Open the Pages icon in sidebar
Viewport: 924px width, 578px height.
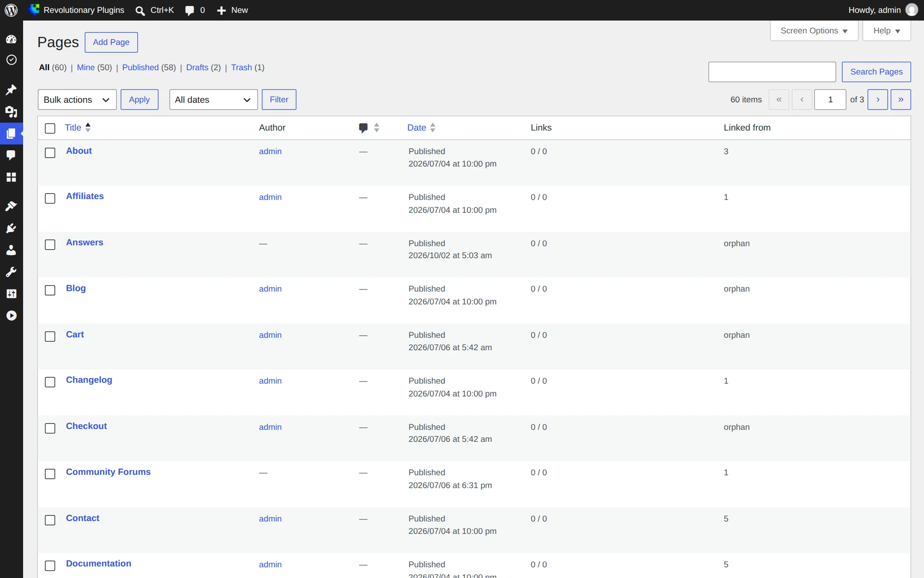[11, 134]
